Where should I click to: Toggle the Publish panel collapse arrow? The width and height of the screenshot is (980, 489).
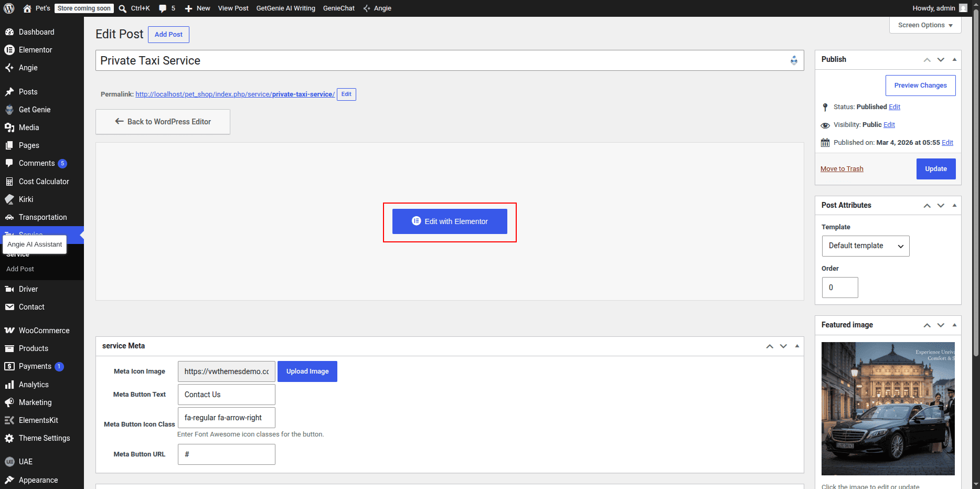click(954, 59)
